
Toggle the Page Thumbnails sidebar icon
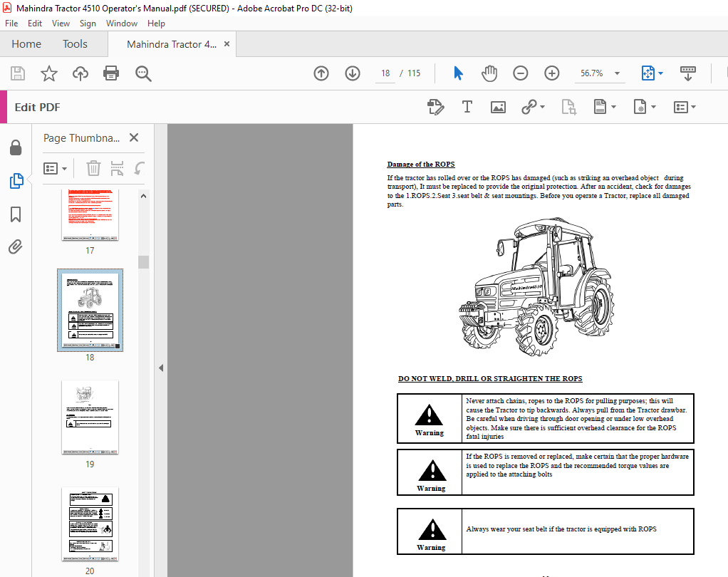click(16, 181)
